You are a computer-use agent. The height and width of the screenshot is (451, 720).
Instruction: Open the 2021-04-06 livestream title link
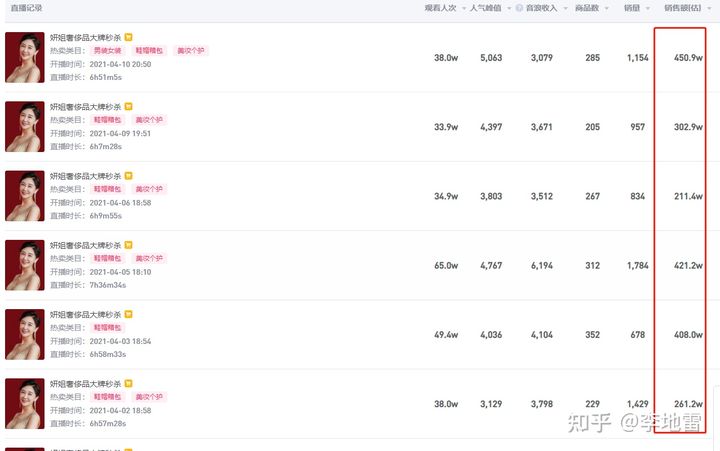coord(86,176)
